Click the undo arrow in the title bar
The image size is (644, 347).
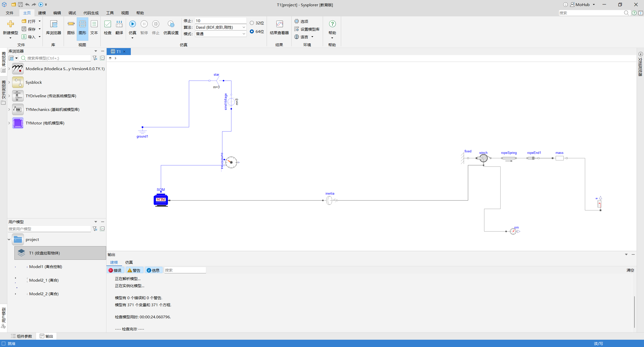[27, 5]
